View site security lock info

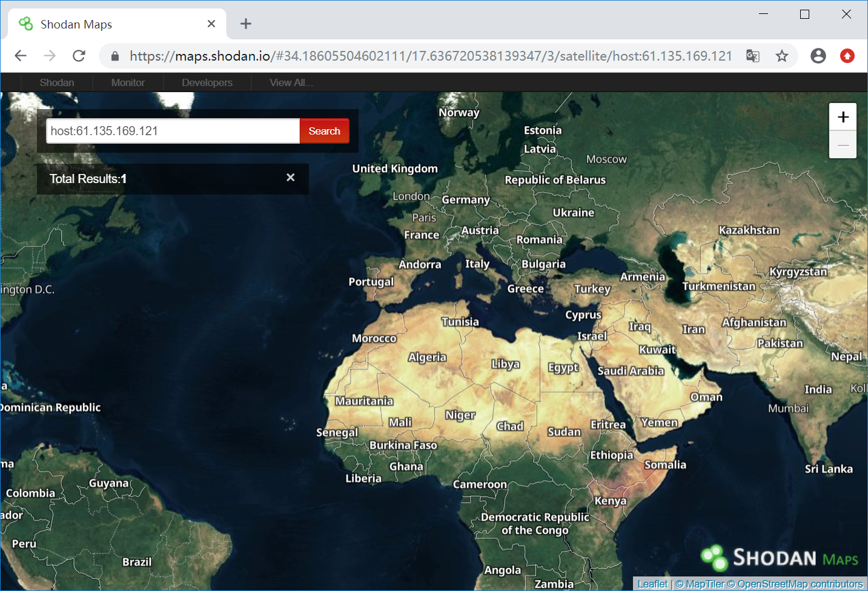click(x=115, y=56)
